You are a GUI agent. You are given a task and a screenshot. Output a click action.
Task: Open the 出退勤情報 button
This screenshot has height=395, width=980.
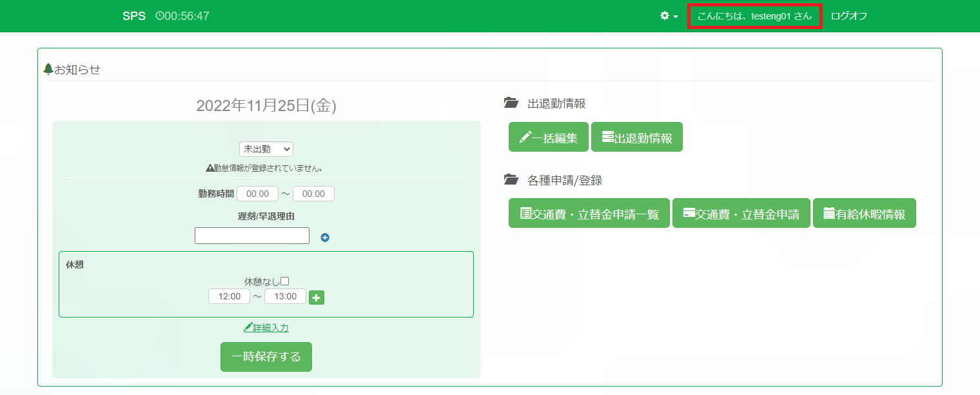click(636, 137)
